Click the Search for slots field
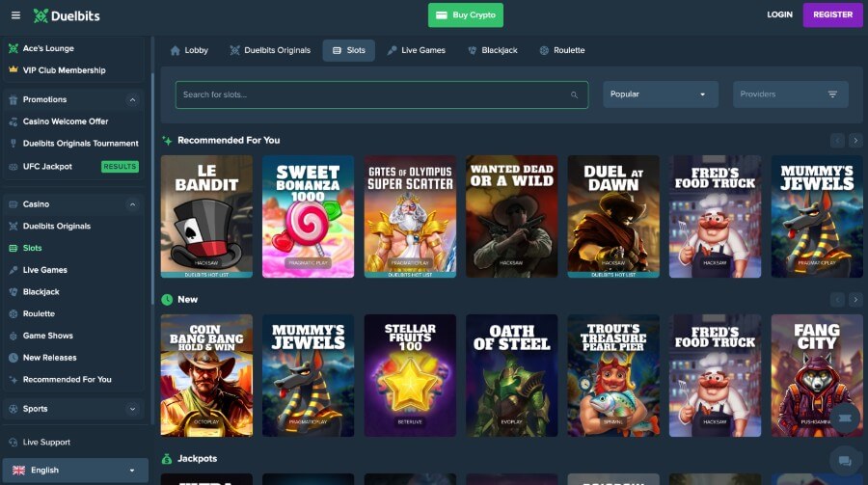Screen dimensions: 868x485 [x=382, y=94]
